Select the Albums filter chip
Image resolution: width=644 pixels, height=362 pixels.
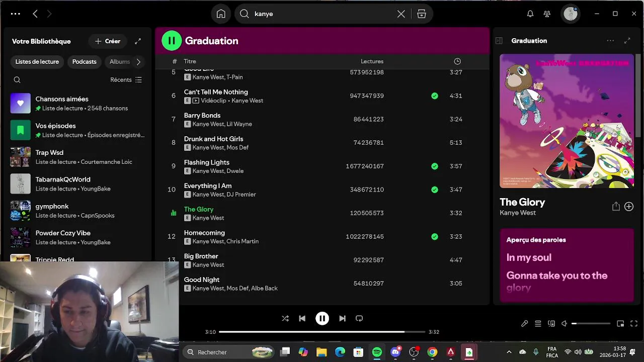(x=120, y=62)
